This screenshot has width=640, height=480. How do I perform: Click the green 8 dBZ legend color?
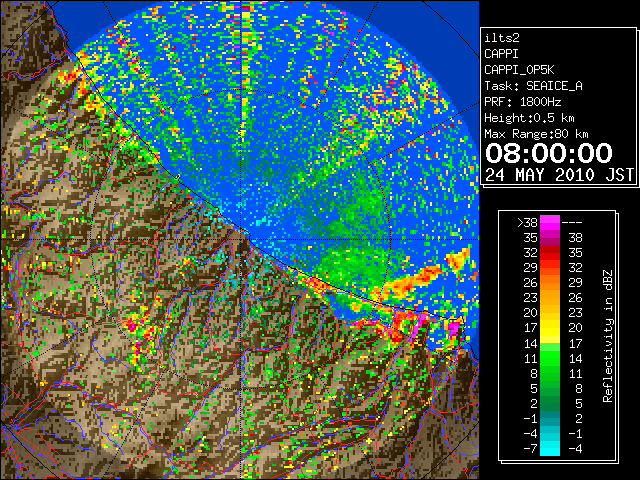pos(550,373)
